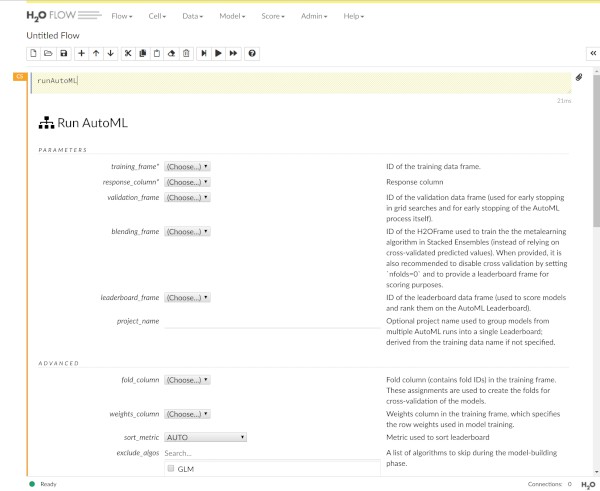Open the blending_frame dropdown
The height and width of the screenshot is (491, 600).
click(x=188, y=232)
